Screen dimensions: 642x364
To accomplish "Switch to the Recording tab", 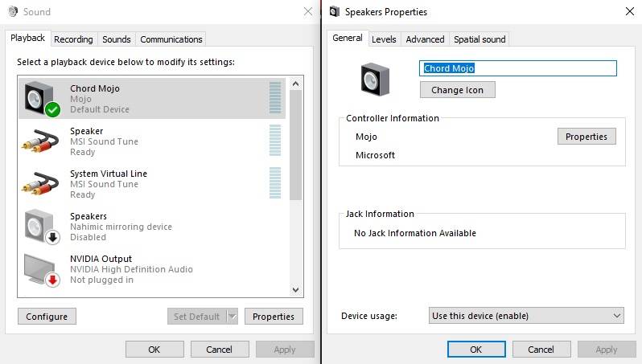I will pos(73,39).
